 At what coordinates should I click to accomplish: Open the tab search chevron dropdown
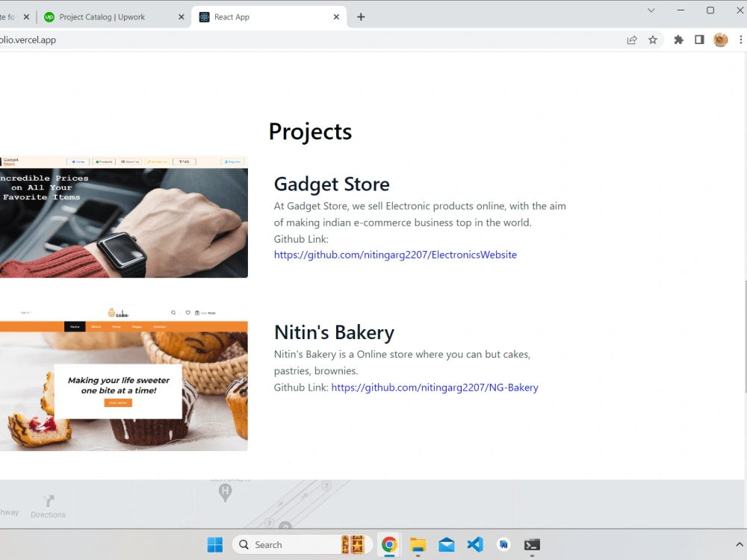651,11
